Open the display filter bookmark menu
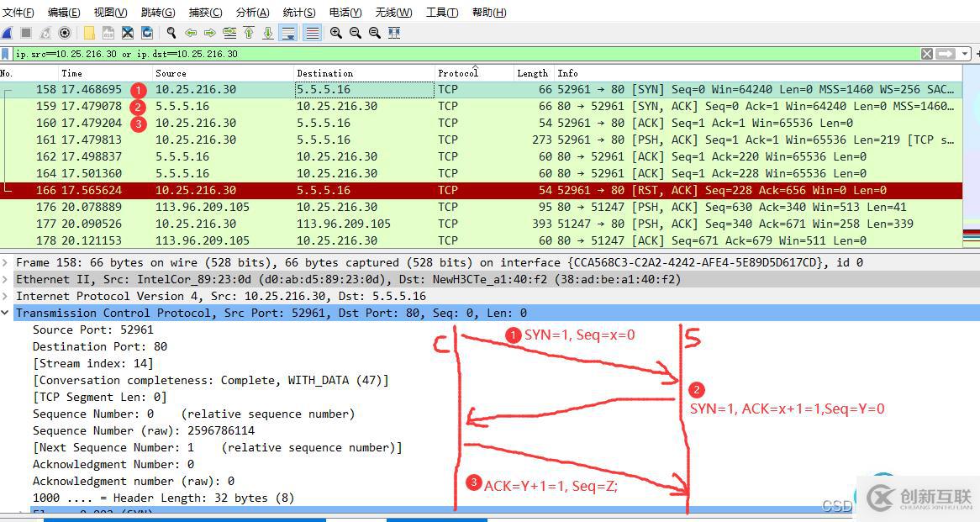Viewport: 980px width, 522px height. pos(6,54)
